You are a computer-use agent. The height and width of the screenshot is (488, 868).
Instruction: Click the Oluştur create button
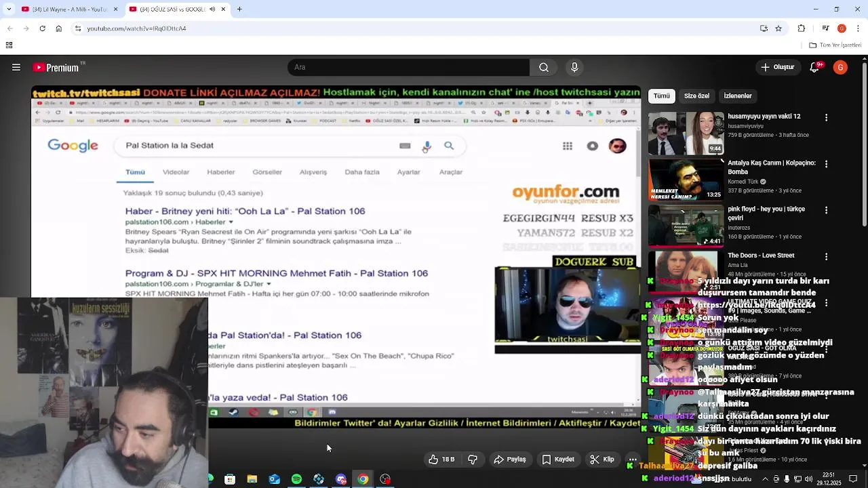tap(777, 67)
